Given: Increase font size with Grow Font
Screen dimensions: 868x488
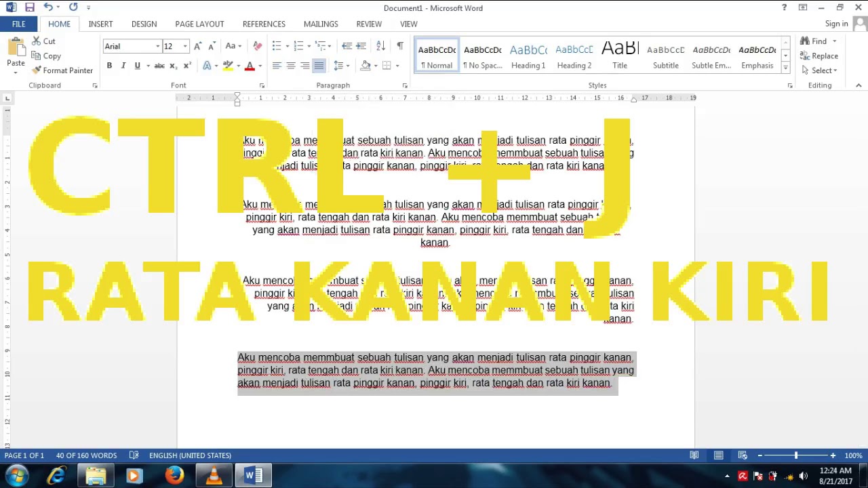Looking at the screenshot, I should 197,46.
